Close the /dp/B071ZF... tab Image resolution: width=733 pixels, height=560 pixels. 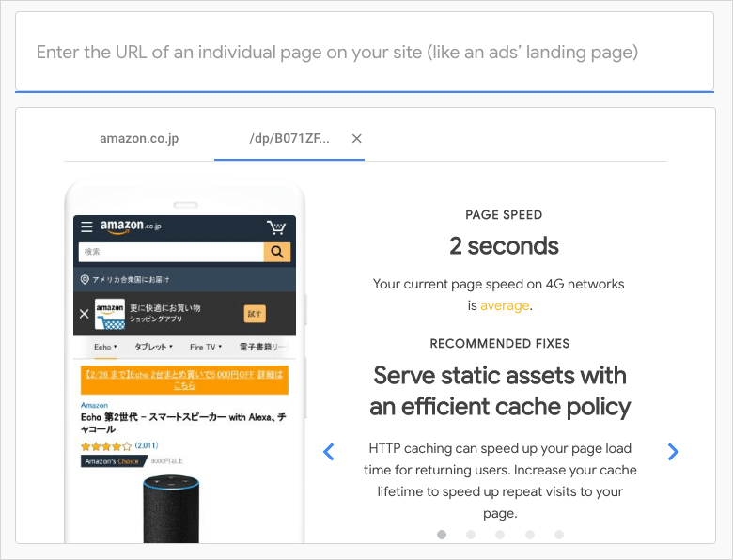[357, 139]
